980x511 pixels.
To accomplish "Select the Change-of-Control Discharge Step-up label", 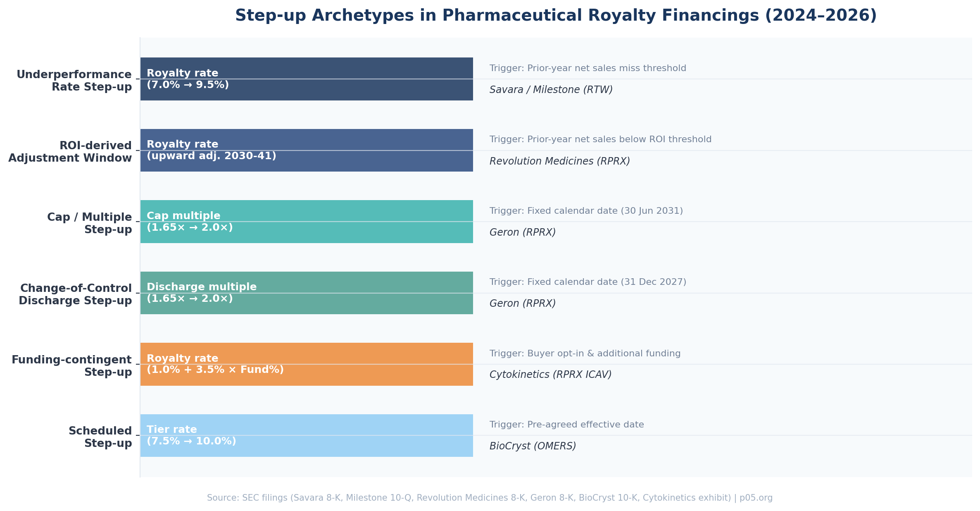I will coord(76,294).
